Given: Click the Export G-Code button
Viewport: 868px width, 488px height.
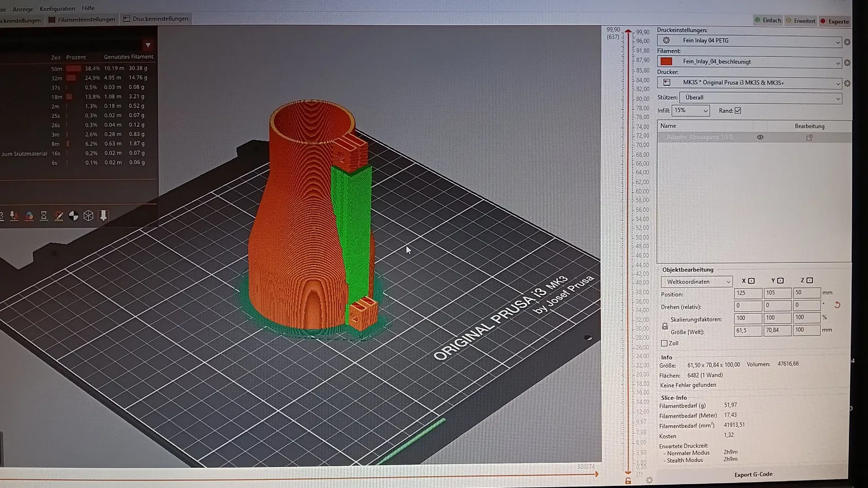Looking at the screenshot, I should tap(754, 474).
